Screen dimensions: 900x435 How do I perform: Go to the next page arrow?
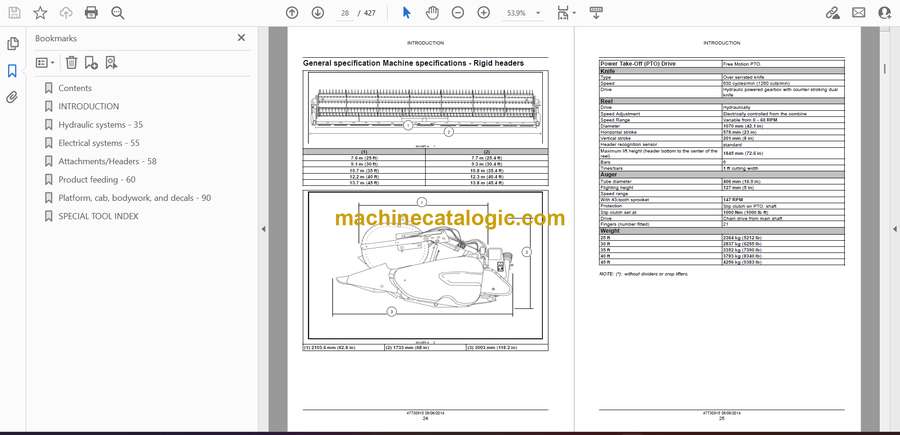317,13
